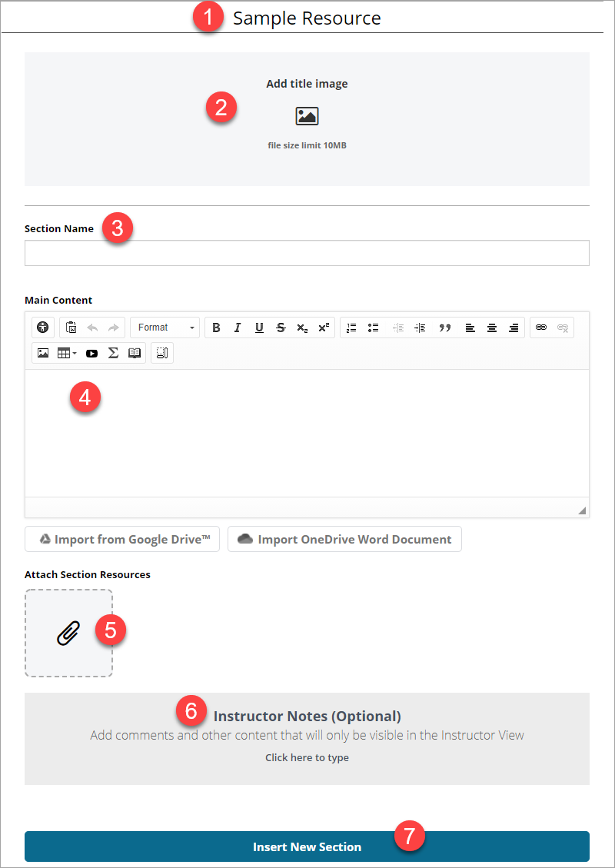Click Import from Google Drive button
Viewport: 615px width, 868px height.
122,539
